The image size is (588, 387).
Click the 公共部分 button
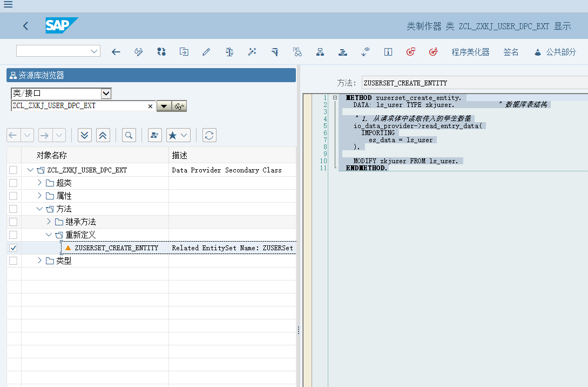pos(555,52)
